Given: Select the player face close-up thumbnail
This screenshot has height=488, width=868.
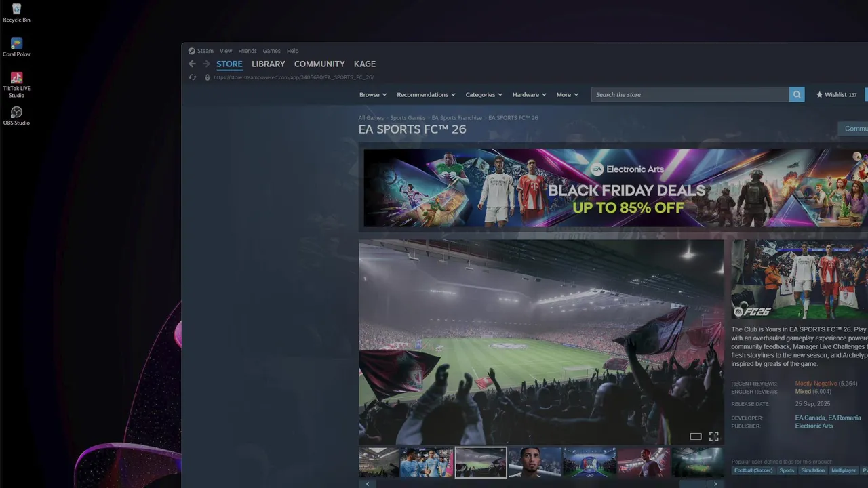Looking at the screenshot, I should (x=535, y=462).
